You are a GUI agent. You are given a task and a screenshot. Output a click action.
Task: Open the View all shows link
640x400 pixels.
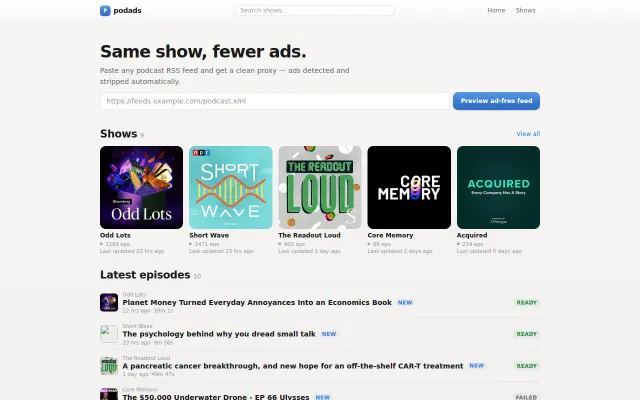coord(528,134)
